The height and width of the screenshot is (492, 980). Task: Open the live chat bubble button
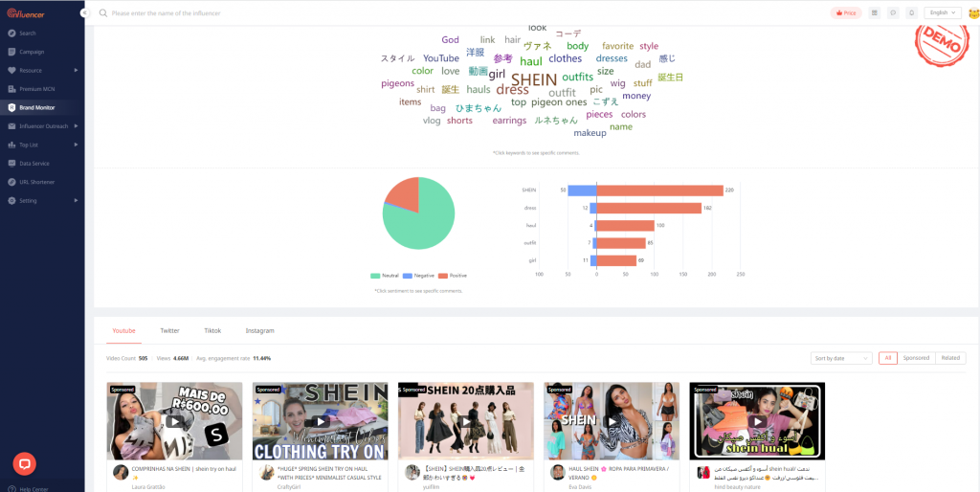24,463
